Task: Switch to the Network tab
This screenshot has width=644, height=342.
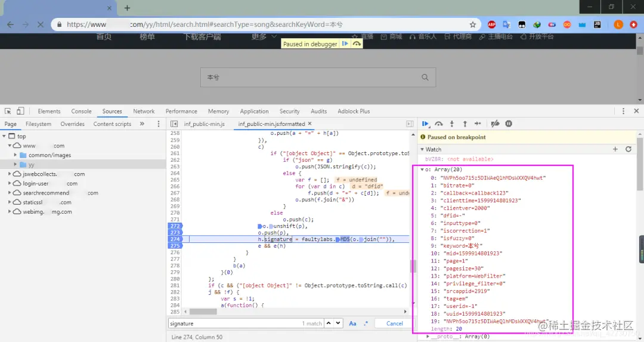Action: [x=144, y=111]
